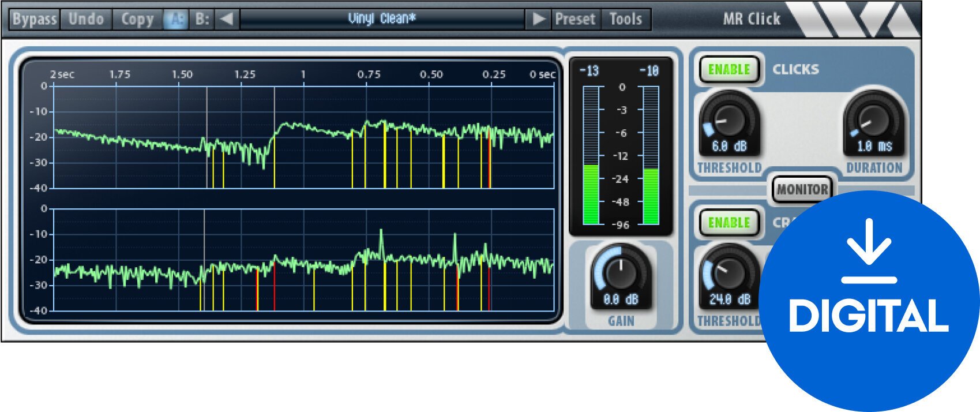This screenshot has height=412, width=980.
Task: Toggle the Clicks ENABLE button
Action: (x=729, y=70)
